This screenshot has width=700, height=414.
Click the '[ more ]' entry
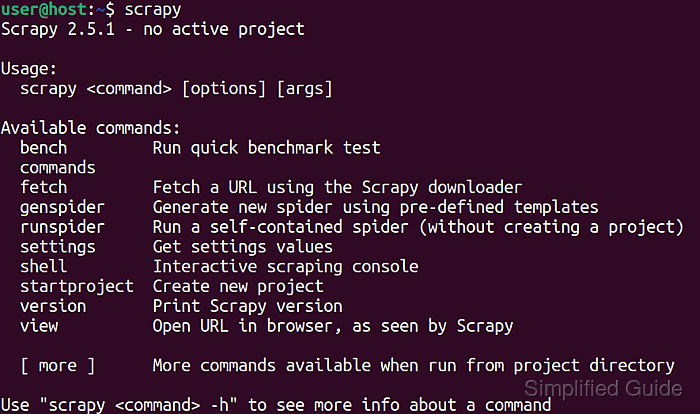pyautogui.click(x=57, y=365)
